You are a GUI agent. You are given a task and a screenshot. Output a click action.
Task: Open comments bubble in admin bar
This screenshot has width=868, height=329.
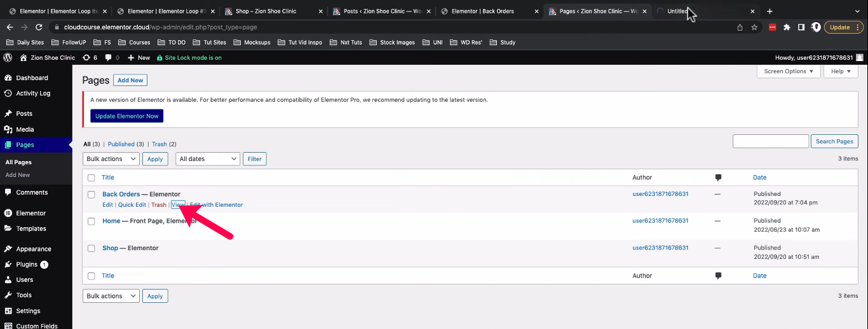coord(112,57)
